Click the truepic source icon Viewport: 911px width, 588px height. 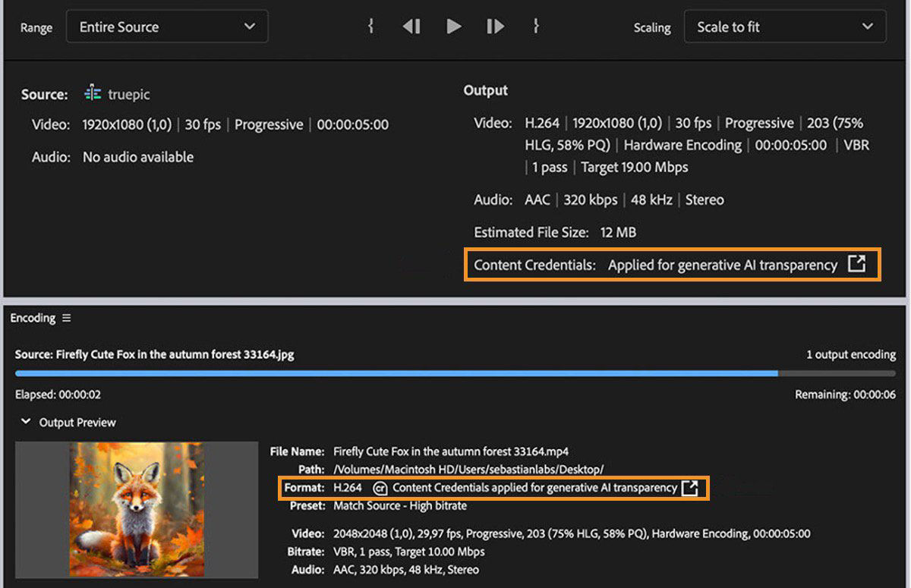[x=92, y=93]
